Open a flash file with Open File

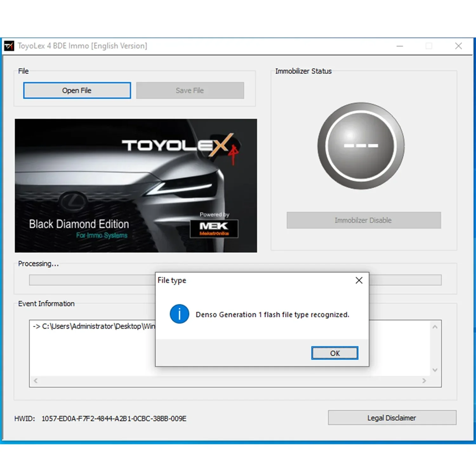[x=76, y=90]
